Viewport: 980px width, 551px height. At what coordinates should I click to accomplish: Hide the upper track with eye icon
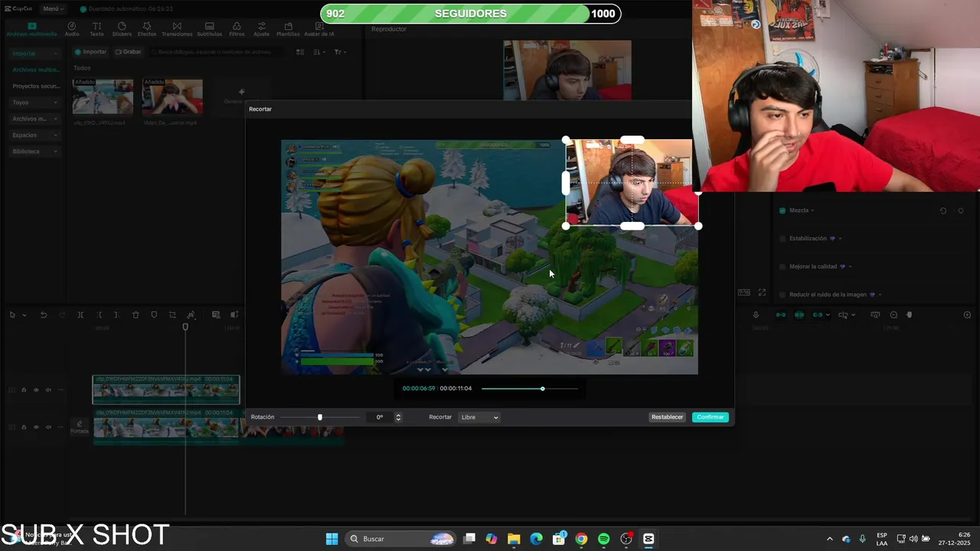36,390
